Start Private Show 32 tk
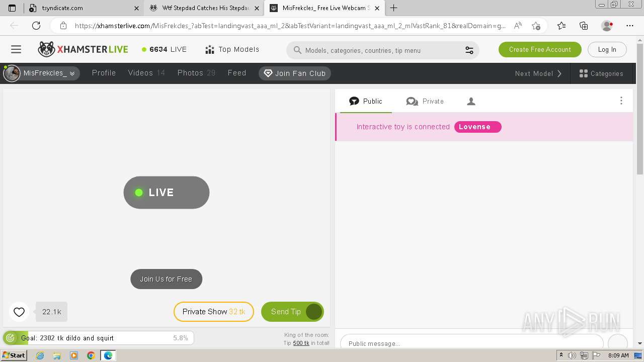This screenshot has width=644, height=362. [214, 312]
